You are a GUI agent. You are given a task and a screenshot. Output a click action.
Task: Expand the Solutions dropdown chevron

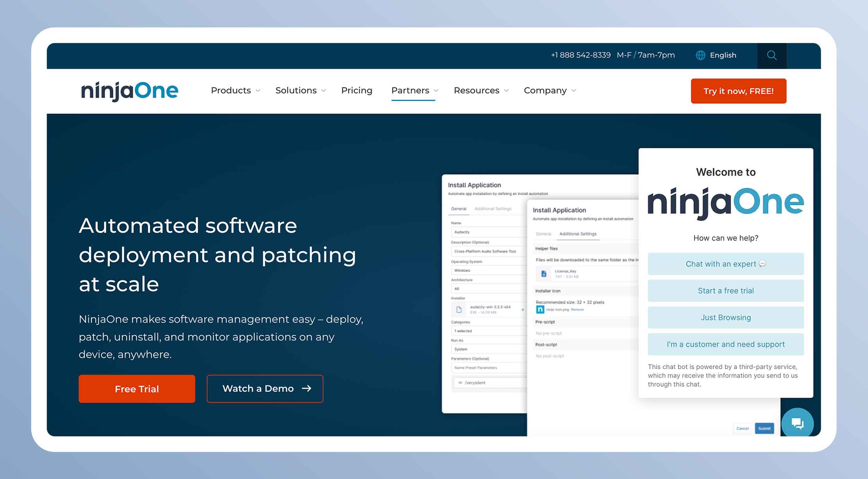point(324,91)
